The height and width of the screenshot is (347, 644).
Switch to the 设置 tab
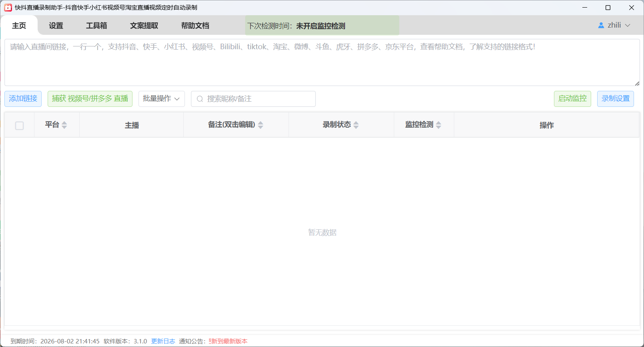tap(56, 26)
